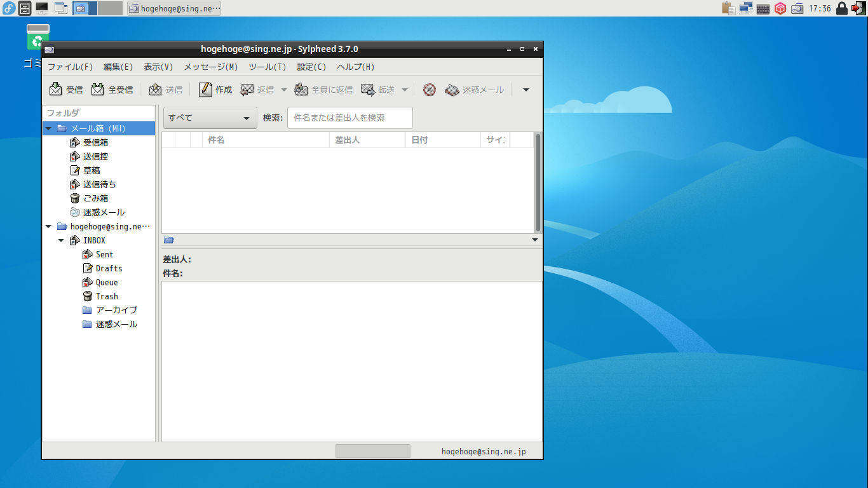The width and height of the screenshot is (868, 488).
Task: Click the 転送 forward toolbar icon
Action: 368,90
